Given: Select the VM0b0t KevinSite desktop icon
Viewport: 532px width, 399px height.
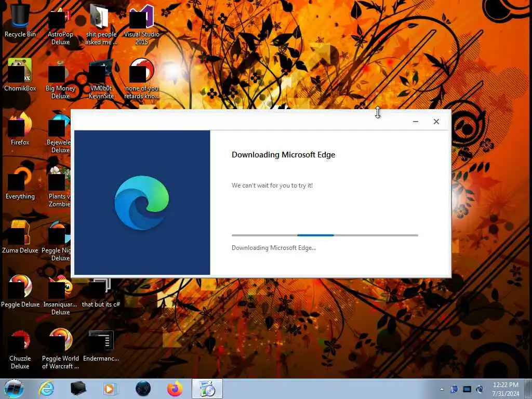Looking at the screenshot, I should [101, 79].
